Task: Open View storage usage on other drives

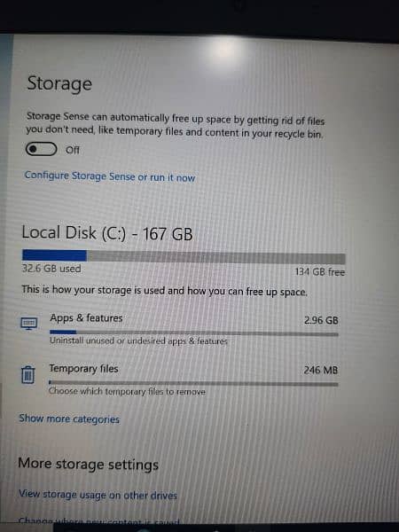Action: 98,495
